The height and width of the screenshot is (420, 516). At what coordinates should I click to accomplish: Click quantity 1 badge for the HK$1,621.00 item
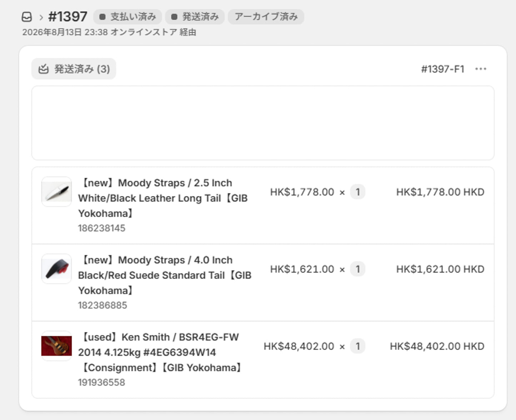pos(357,269)
